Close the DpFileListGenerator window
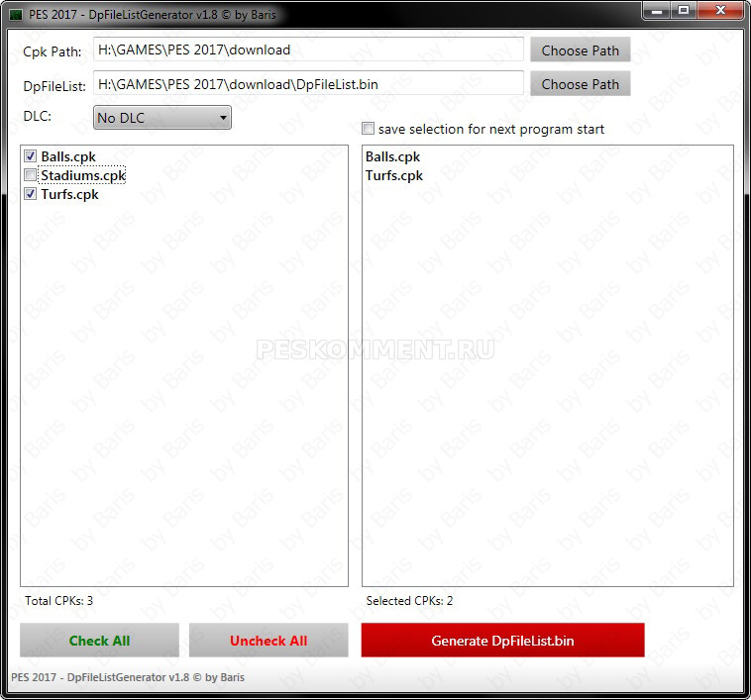The height and width of the screenshot is (700, 751). coord(720,11)
